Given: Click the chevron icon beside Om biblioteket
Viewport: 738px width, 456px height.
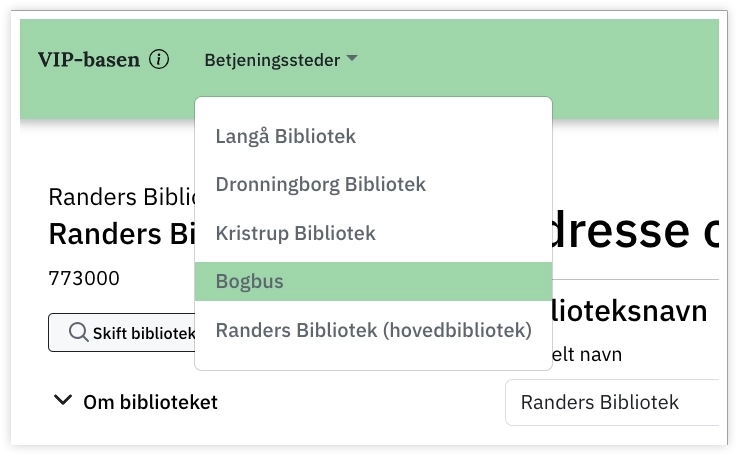Looking at the screenshot, I should (x=63, y=401).
